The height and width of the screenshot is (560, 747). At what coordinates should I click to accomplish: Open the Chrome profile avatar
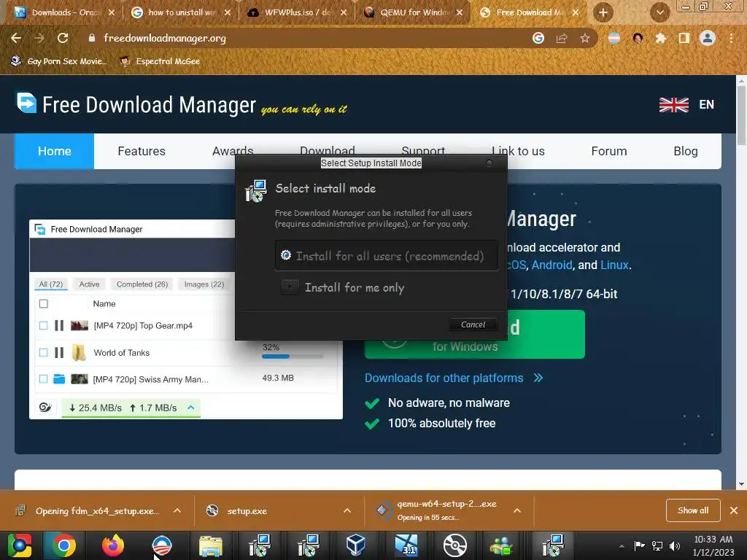click(708, 38)
